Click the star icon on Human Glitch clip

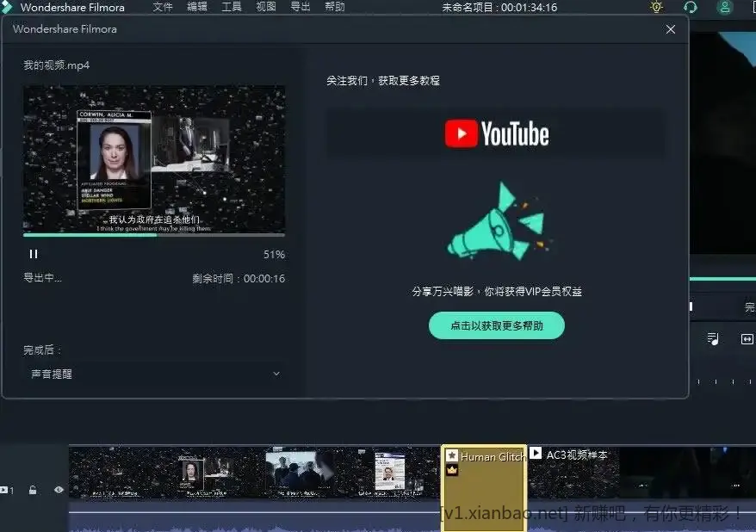click(452, 455)
